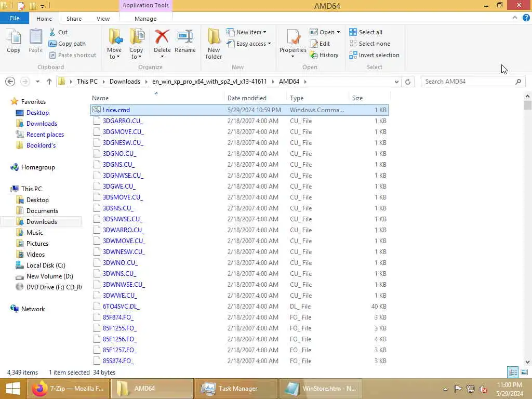The image size is (532, 399).
Task: Click Edit in the Open group
Action: (x=320, y=44)
